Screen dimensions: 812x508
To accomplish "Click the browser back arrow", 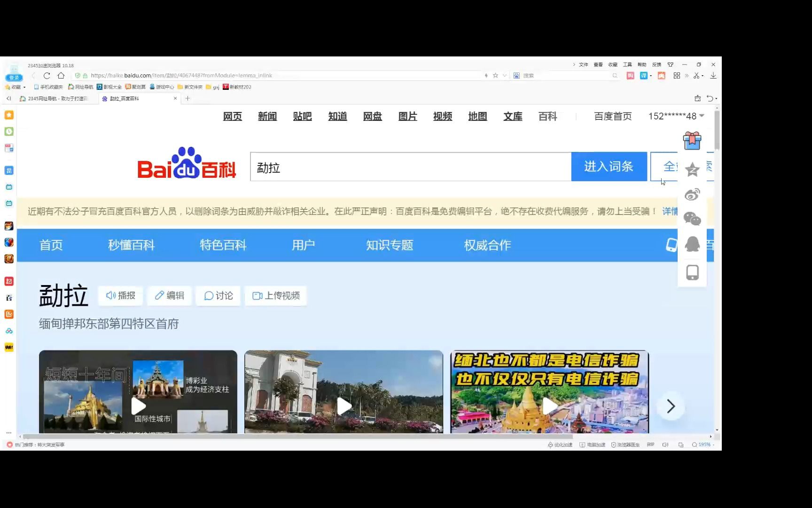I will pyautogui.click(x=33, y=75).
